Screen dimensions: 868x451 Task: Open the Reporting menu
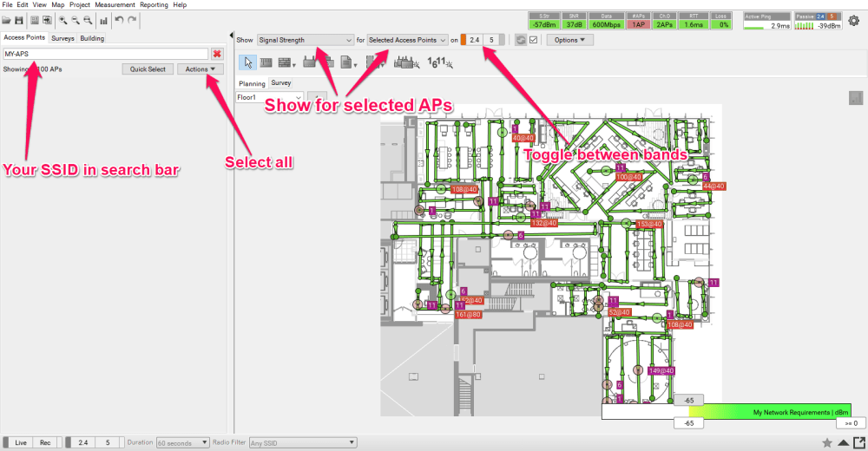(154, 4)
